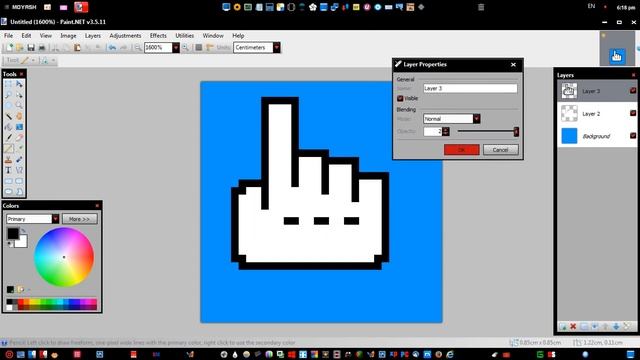Open the Utilities menu
Viewport: 640px width, 360px height.
(184, 36)
